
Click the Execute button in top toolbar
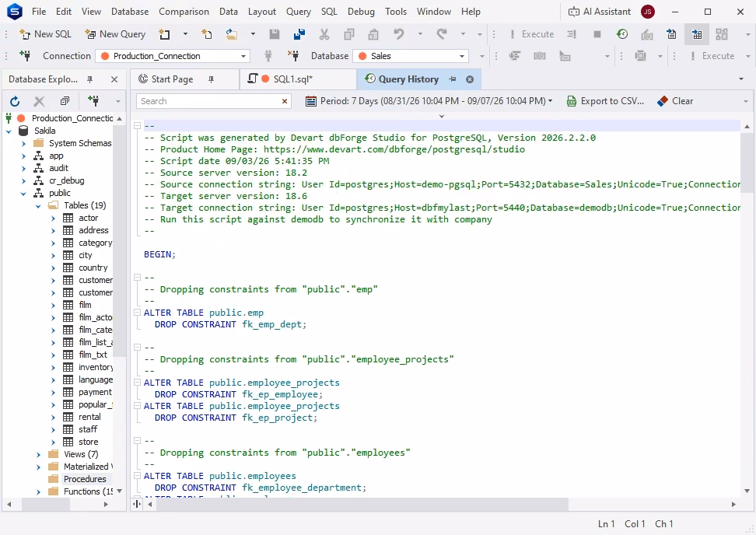pyautogui.click(x=532, y=34)
